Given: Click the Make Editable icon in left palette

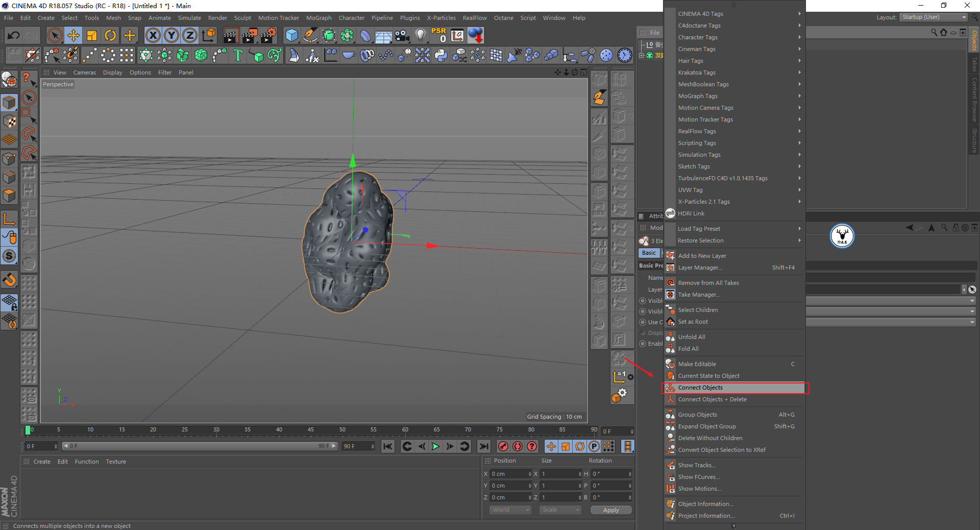Looking at the screenshot, I should click(9, 80).
